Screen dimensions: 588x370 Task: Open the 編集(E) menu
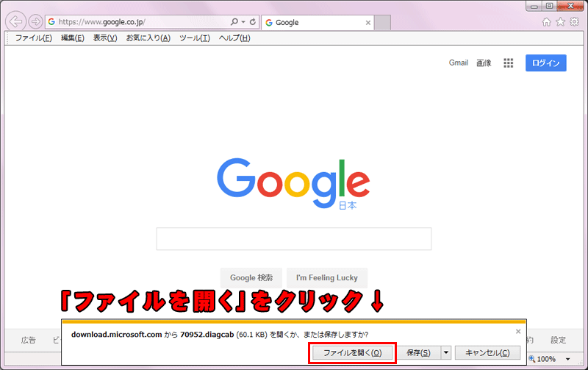(x=73, y=38)
